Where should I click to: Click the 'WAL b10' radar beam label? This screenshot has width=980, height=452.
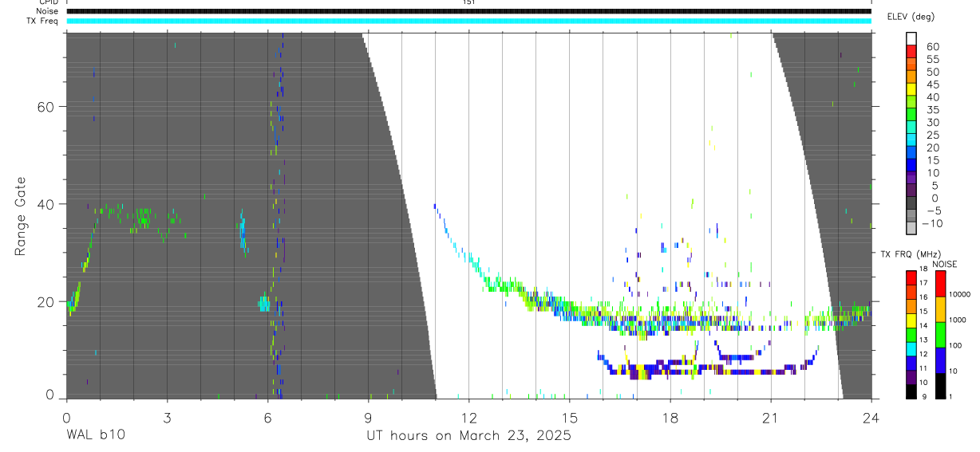click(95, 435)
